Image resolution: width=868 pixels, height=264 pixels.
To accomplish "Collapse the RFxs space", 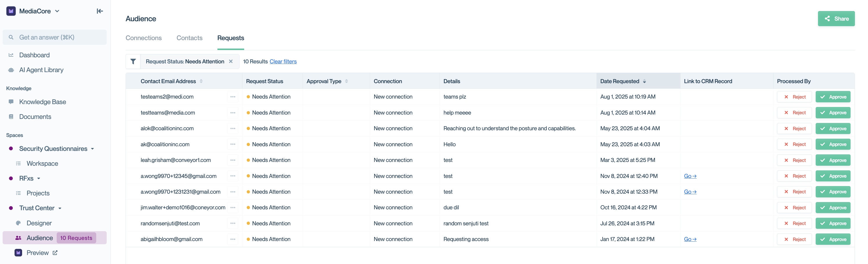I will 39,179.
